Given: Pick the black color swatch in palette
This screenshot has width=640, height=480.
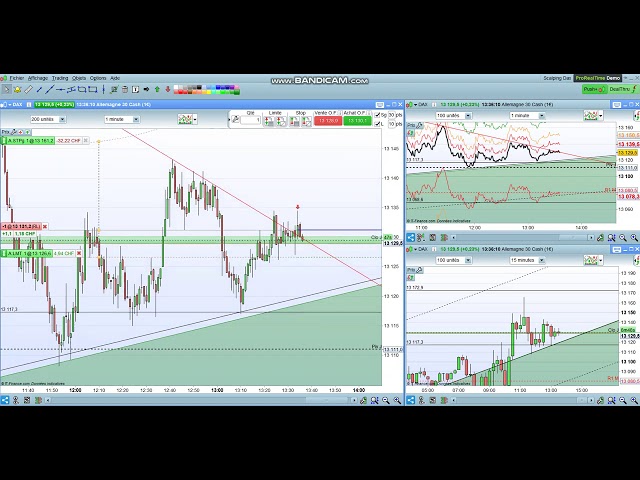Looking at the screenshot, I should 199,87.
